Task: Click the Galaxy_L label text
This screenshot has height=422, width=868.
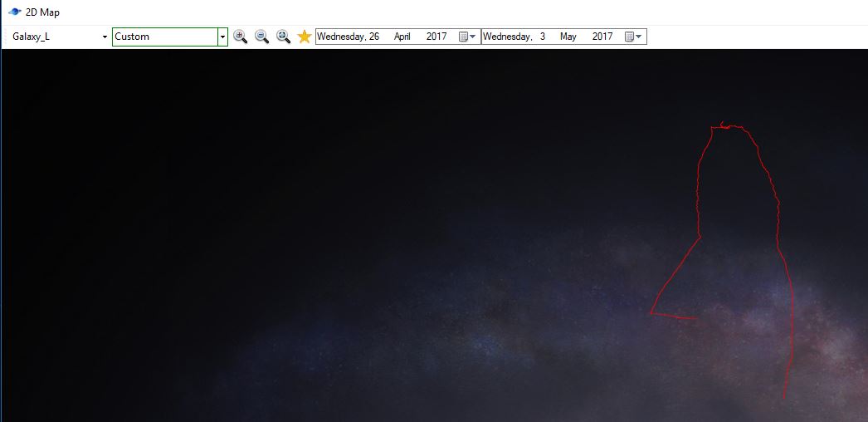Action: [x=31, y=37]
